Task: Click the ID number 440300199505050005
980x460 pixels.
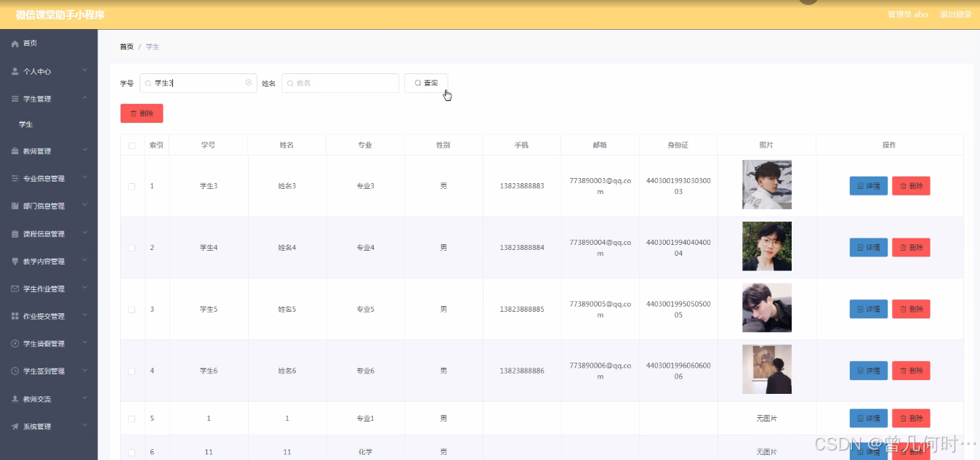Action: [678, 310]
